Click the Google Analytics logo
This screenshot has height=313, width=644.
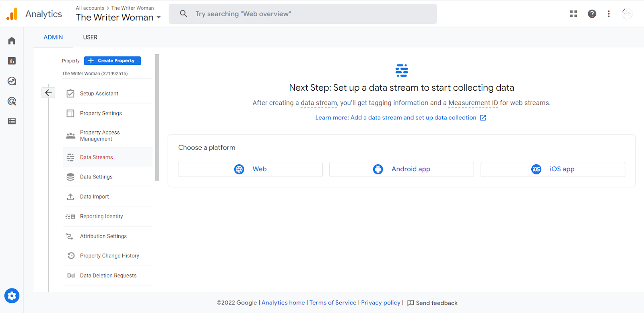tap(12, 14)
